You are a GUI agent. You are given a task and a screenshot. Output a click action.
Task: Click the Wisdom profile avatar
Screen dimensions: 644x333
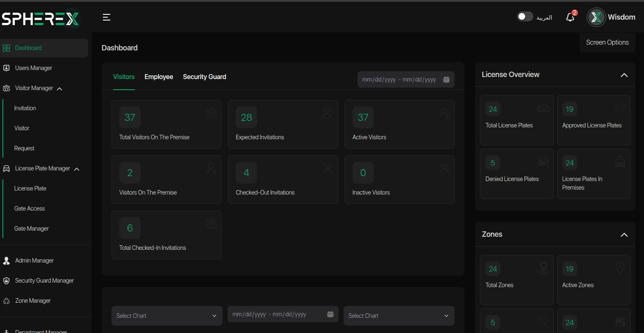point(596,17)
